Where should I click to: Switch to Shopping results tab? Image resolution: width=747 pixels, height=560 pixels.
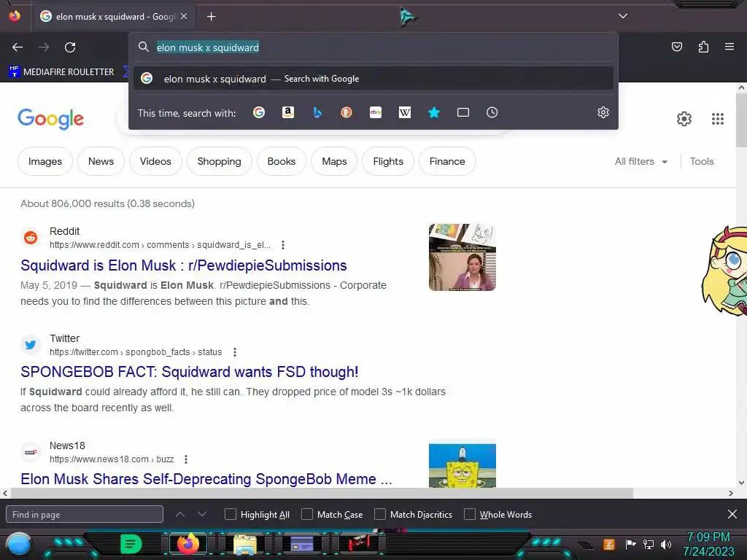pyautogui.click(x=219, y=161)
